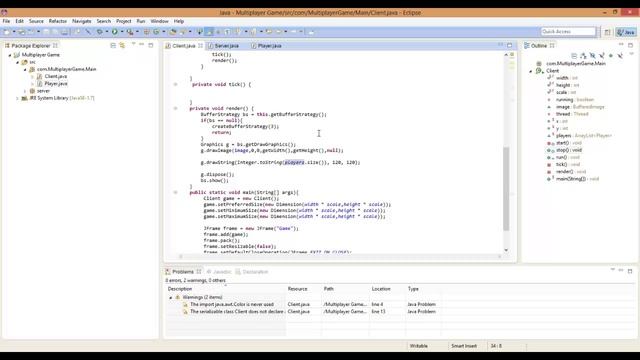The image size is (640, 360).
Task: Fold the render() method in editor
Action: (x=176, y=109)
